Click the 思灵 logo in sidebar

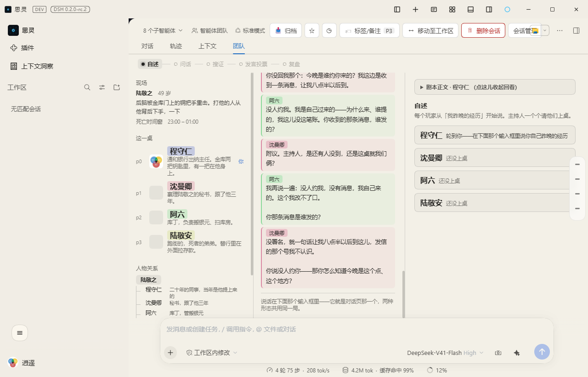click(13, 30)
